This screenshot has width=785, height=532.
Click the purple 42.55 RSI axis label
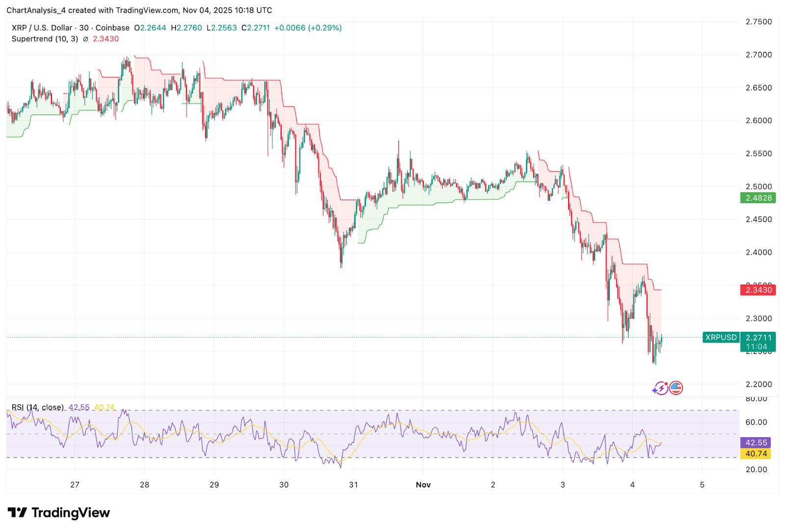pos(756,442)
